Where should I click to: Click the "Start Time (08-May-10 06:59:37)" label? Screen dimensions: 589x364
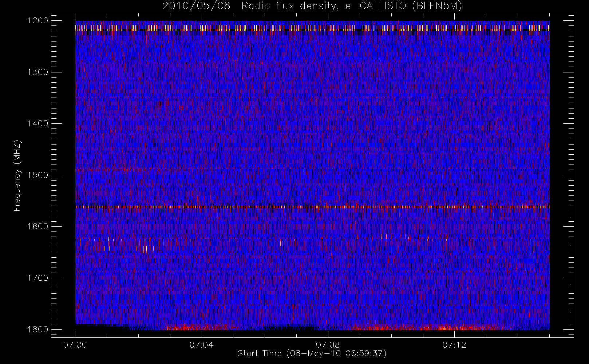point(312,353)
